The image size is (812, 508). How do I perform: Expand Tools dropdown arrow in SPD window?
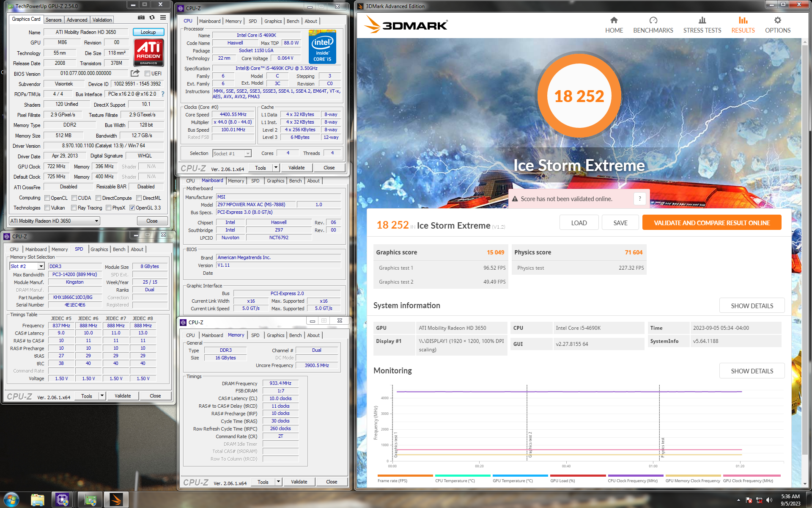[x=102, y=396]
